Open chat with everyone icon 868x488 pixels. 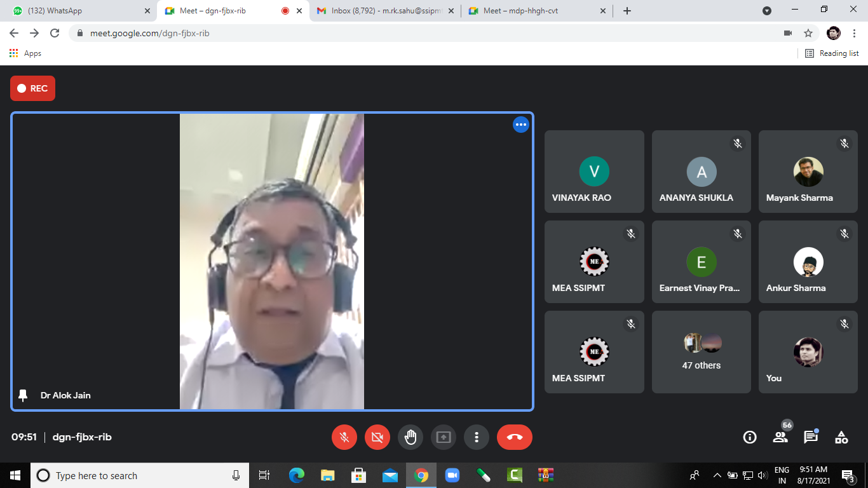click(811, 437)
